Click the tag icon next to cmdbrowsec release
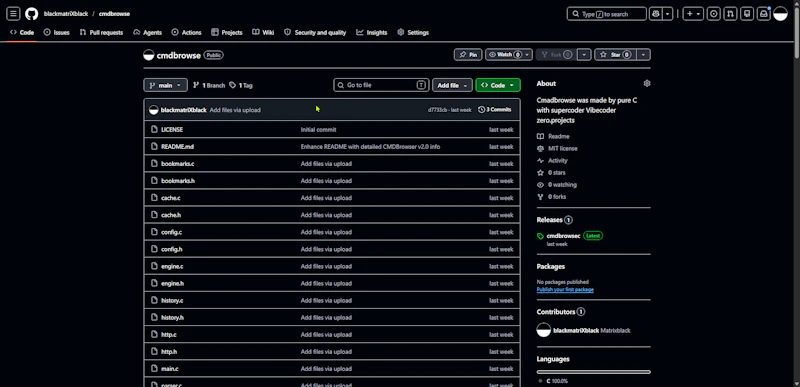Viewport: 800px width, 387px height. tap(540, 236)
